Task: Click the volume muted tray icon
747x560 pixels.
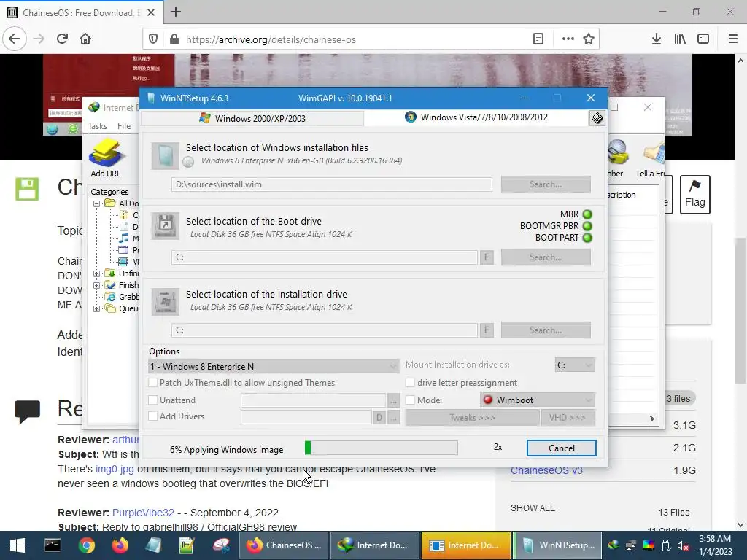Action: point(683,545)
